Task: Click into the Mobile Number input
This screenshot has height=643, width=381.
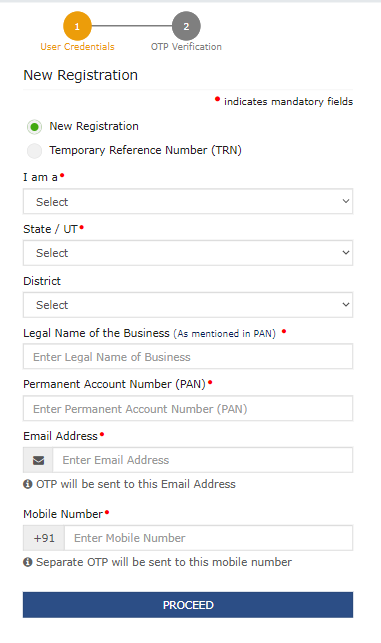Action: tap(209, 538)
